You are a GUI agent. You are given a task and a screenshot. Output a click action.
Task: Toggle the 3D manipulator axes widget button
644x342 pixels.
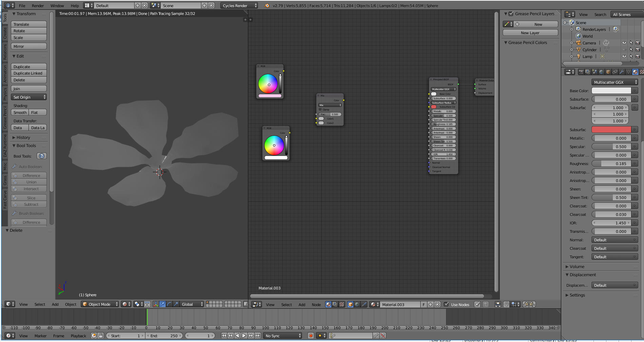click(156, 304)
